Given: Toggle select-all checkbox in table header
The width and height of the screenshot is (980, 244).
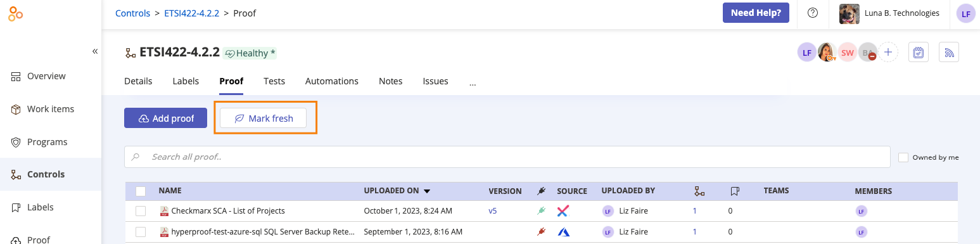Looking at the screenshot, I should [x=141, y=191].
